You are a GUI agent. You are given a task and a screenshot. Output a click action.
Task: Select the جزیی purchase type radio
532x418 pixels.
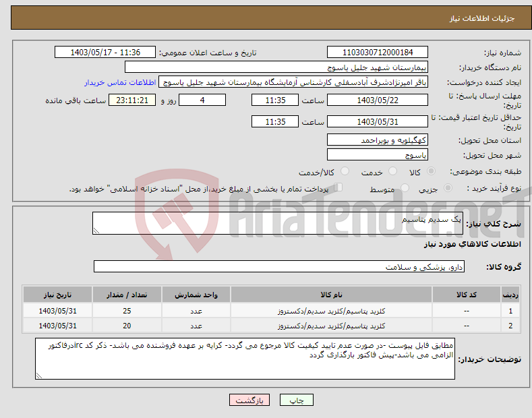(448, 187)
